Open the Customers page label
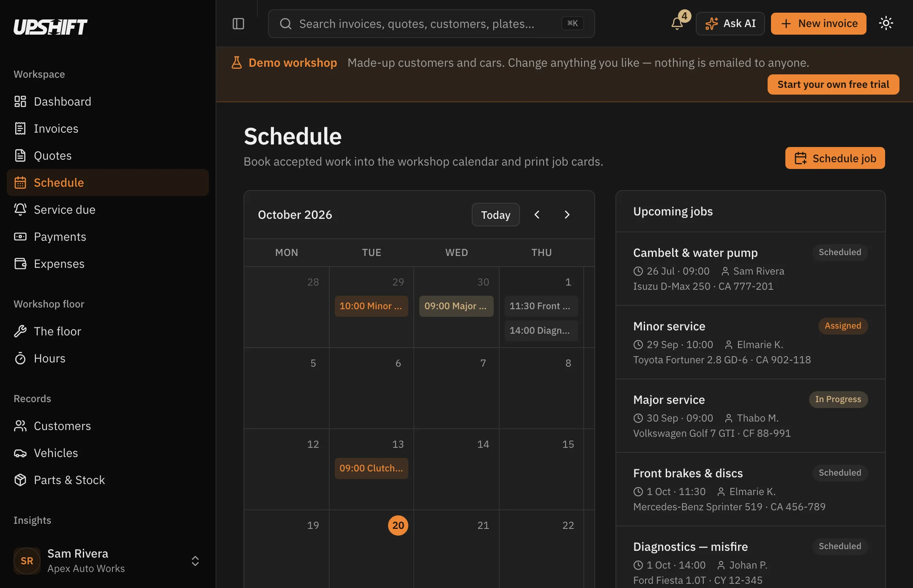913x588 pixels. click(x=63, y=426)
